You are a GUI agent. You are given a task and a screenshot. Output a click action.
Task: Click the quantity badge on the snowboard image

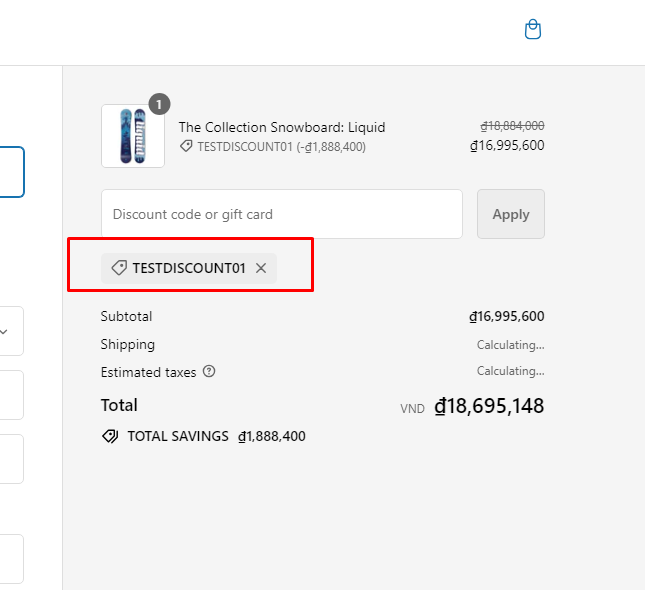(160, 104)
